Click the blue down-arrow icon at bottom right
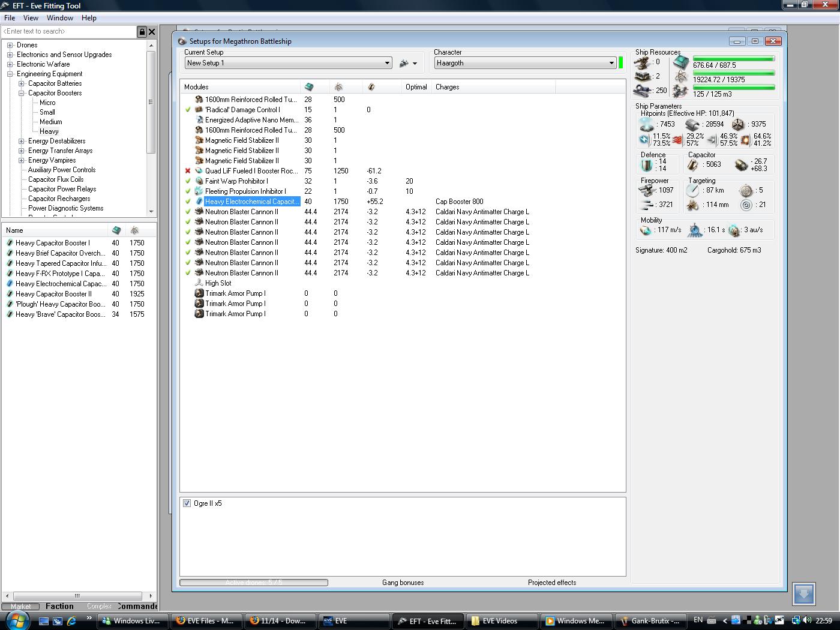The width and height of the screenshot is (840, 630). [x=804, y=594]
